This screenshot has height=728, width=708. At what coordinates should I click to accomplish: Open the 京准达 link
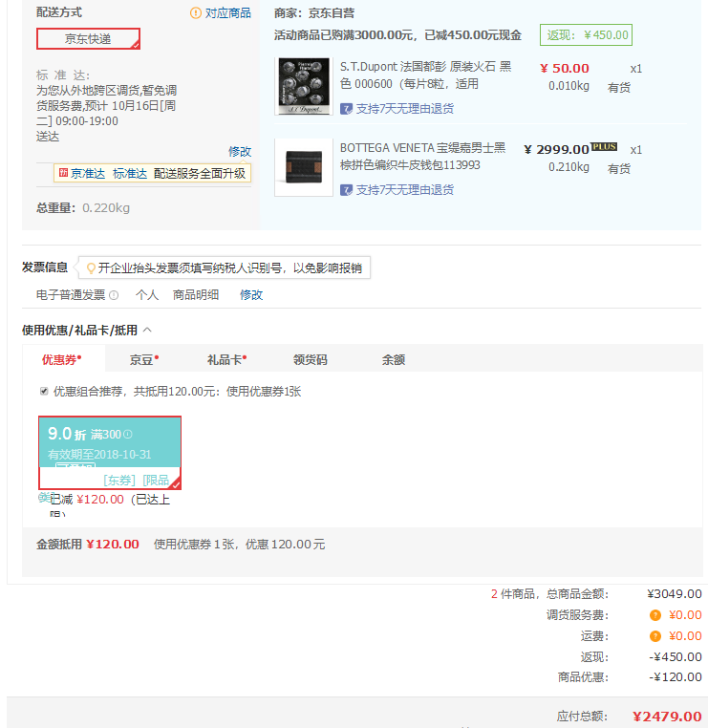88,174
